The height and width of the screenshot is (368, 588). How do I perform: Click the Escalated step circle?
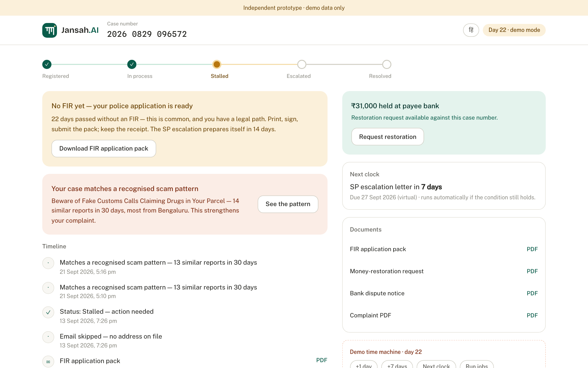coord(302,64)
